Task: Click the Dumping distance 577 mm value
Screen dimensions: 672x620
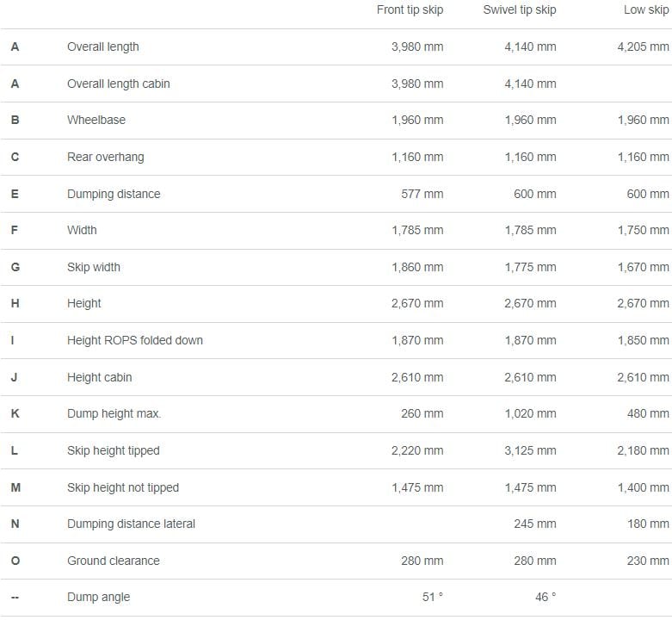Action: tap(422, 195)
